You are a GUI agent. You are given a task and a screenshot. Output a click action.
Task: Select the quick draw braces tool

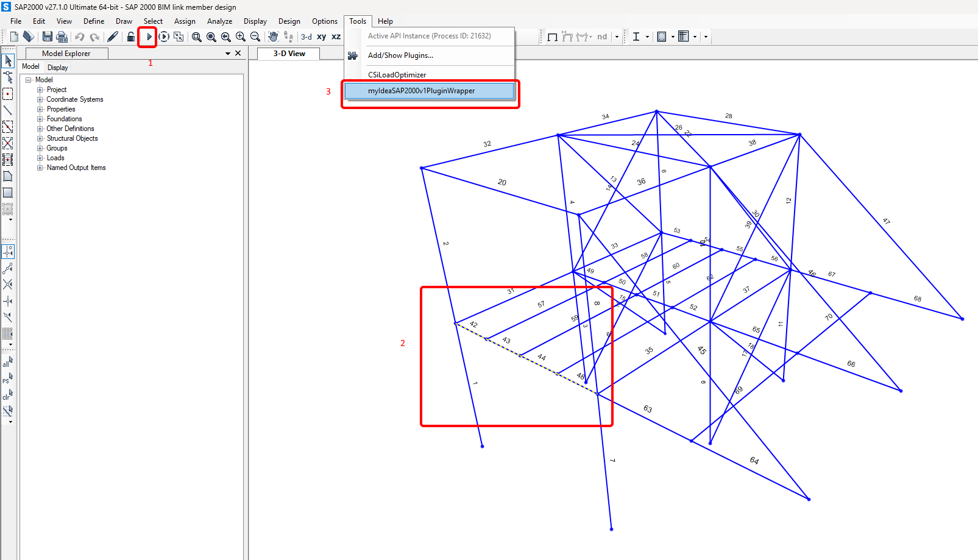pyautogui.click(x=8, y=143)
